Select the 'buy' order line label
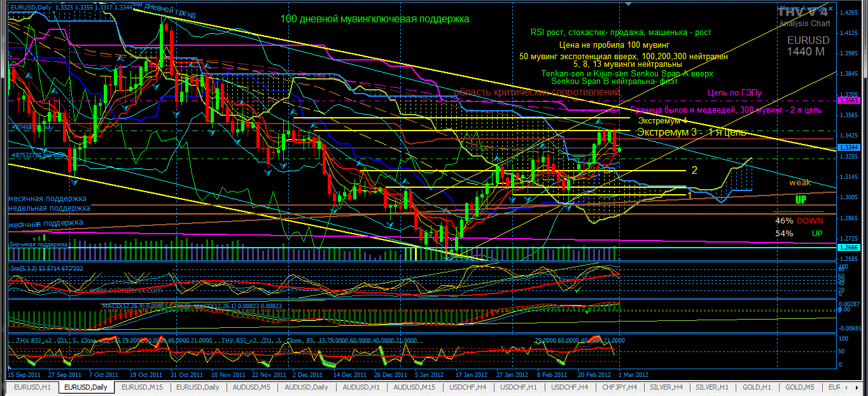 (x=31, y=127)
